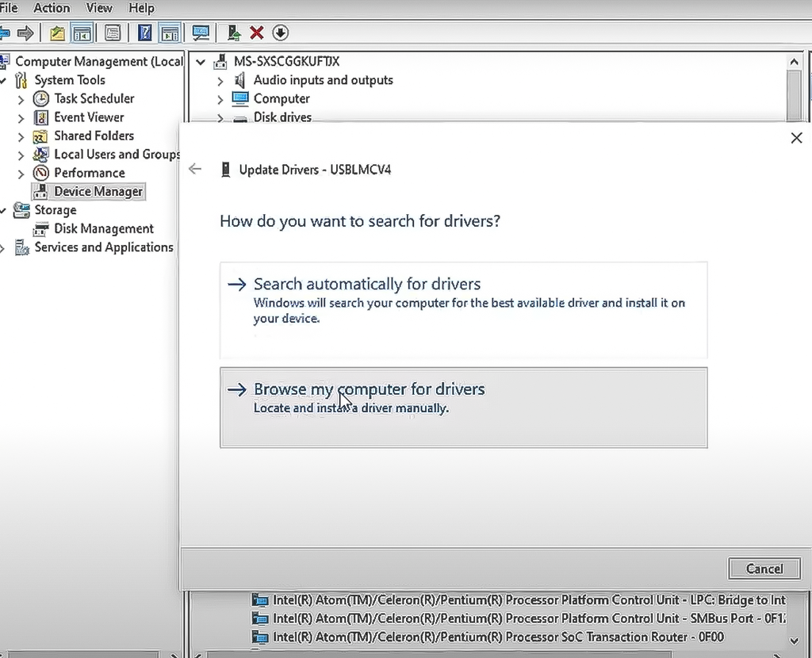Toggle Show/Hide Action Pane toolbar icon
This screenshot has height=658, width=812.
point(170,33)
